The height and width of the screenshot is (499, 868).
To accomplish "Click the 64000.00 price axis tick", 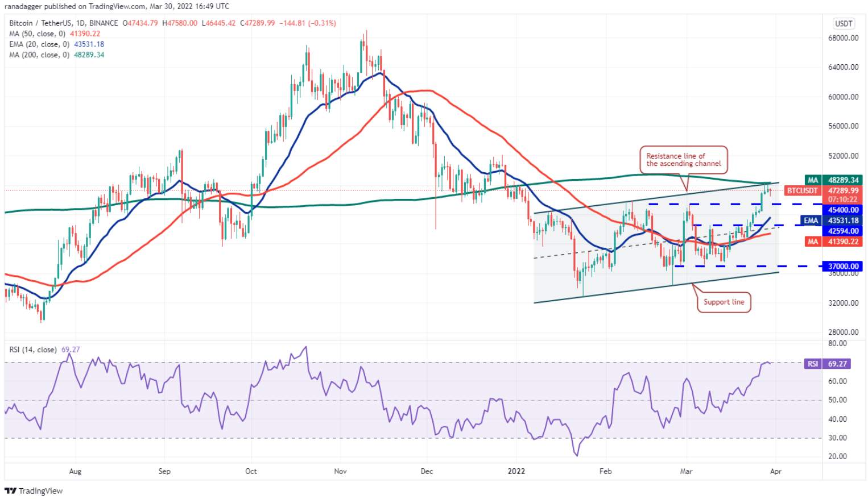I will [843, 67].
